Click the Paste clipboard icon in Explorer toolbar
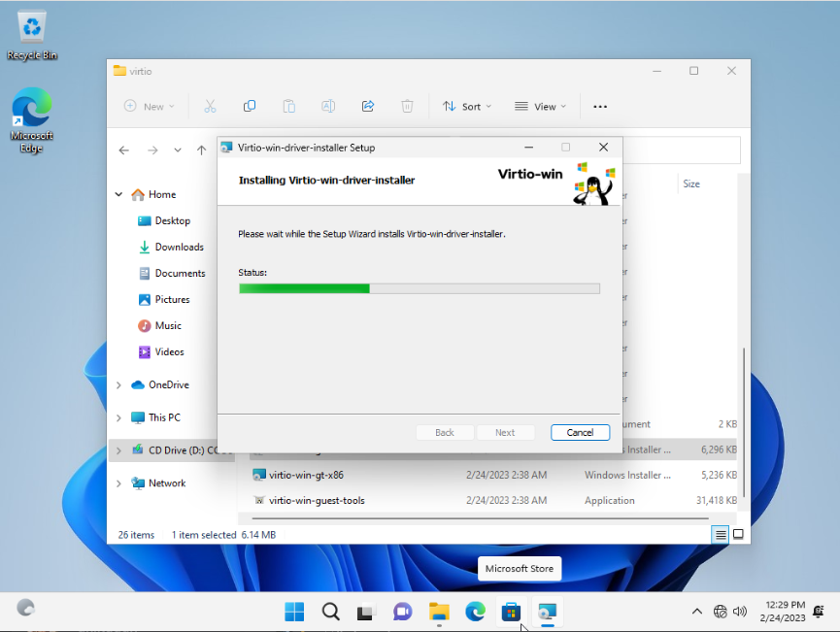The width and height of the screenshot is (840, 632). click(288, 106)
